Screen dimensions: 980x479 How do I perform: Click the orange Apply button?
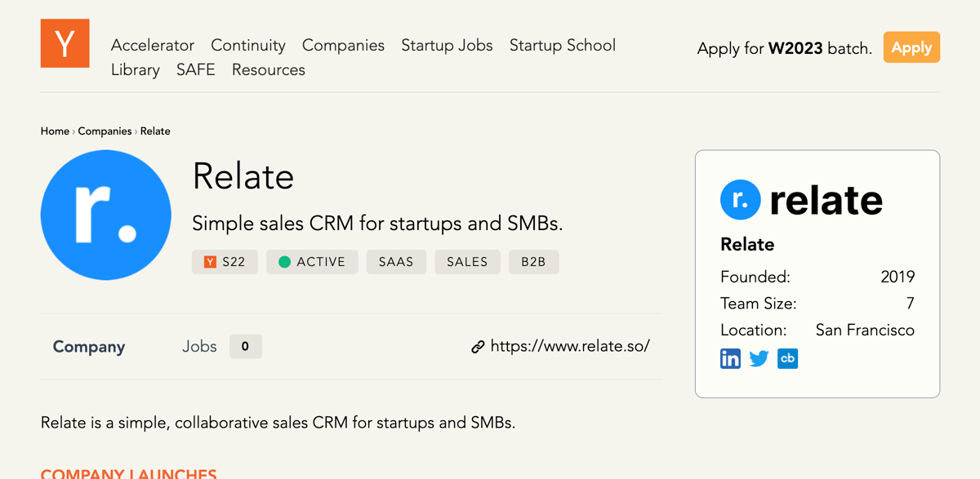click(911, 47)
